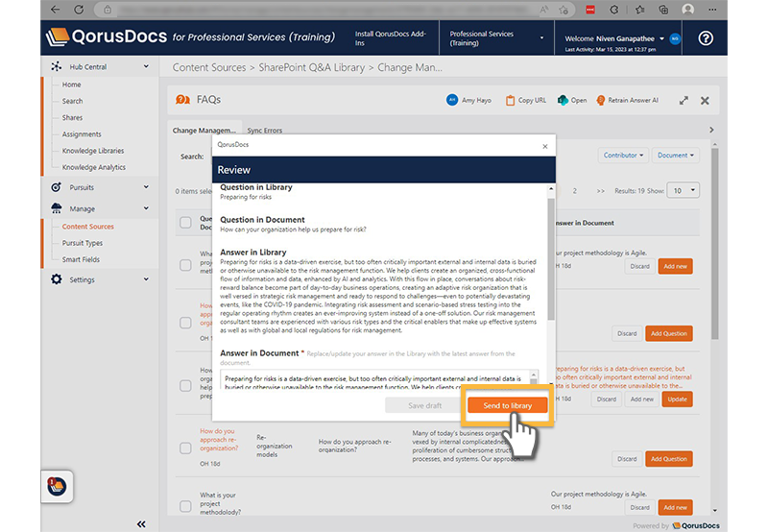Go to page 2 of results
Image resolution: width=768 pixels, height=532 pixels.
[x=574, y=191]
